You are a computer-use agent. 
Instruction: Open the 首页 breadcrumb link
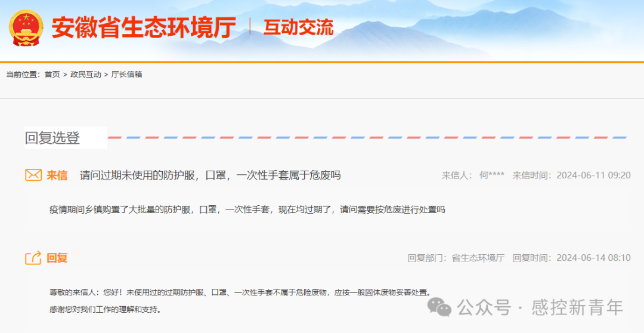pos(52,75)
